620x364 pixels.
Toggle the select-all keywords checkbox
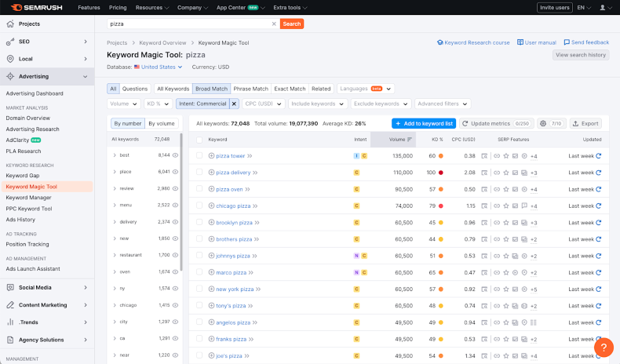[199, 140]
